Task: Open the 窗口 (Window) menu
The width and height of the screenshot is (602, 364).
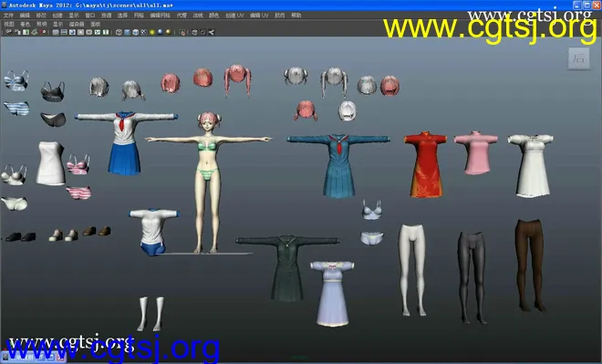Action: pos(89,16)
